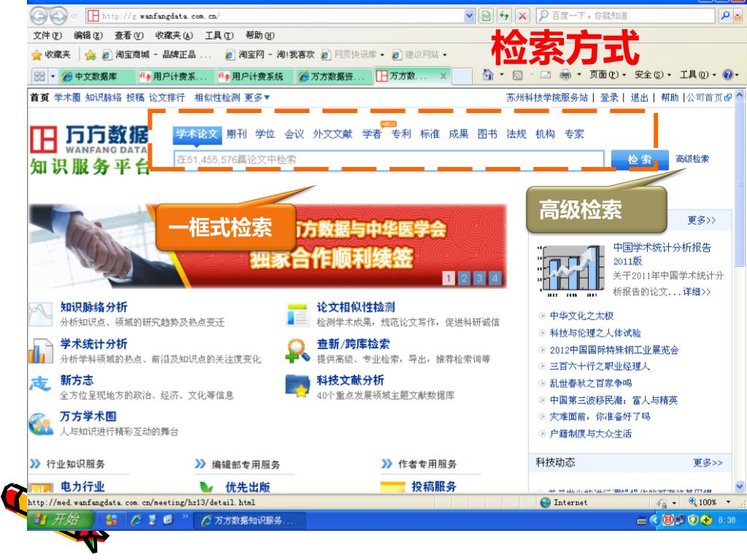Click inside the article search input box

(x=389, y=160)
